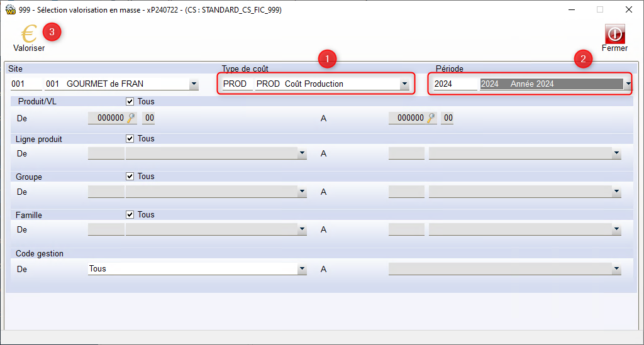The width and height of the screenshot is (644, 345).
Task: Click the Type de coût code field PROD
Action: click(236, 84)
